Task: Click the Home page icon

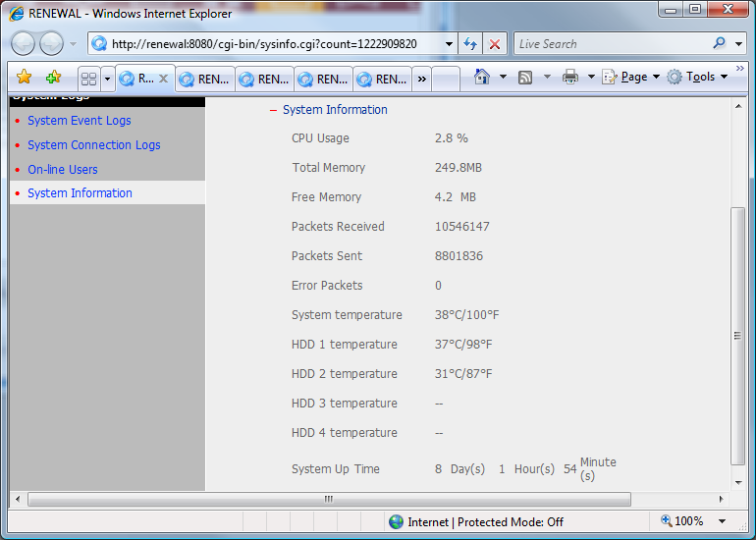Action: 482,78
